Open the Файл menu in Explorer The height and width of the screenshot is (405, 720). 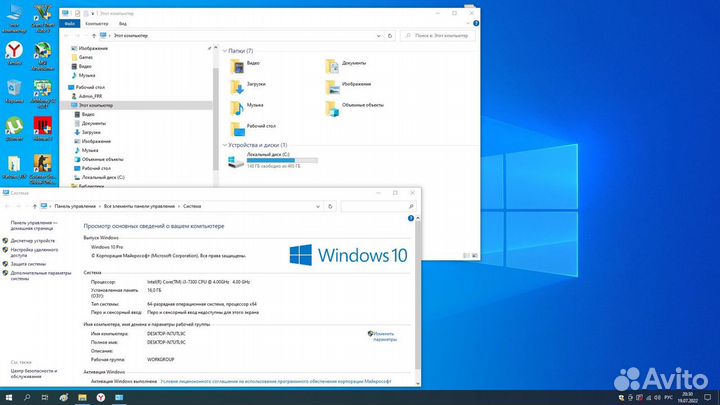[x=68, y=22]
